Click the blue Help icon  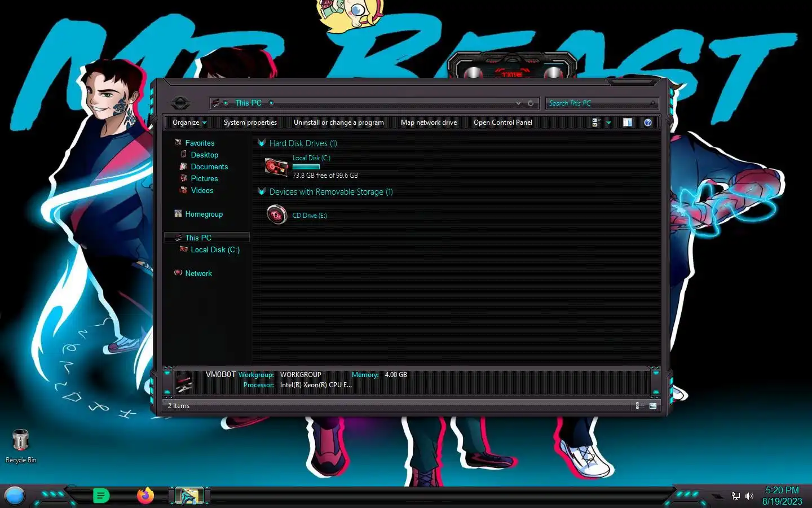click(648, 122)
